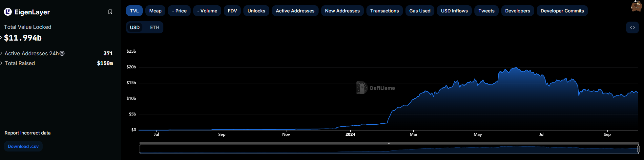Viewport: 644px width, 160px height.
Task: Bookmark the EigenLayer protocol
Action: point(110,12)
